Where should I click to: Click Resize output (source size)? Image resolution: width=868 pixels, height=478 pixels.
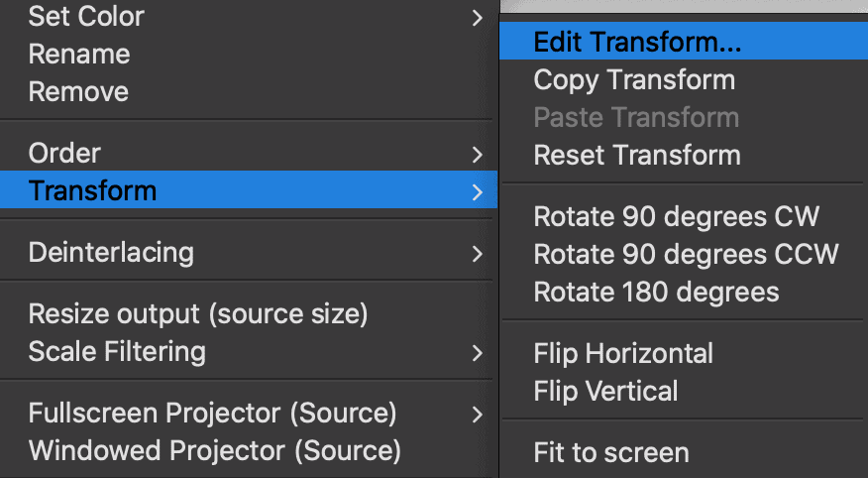[x=198, y=314]
